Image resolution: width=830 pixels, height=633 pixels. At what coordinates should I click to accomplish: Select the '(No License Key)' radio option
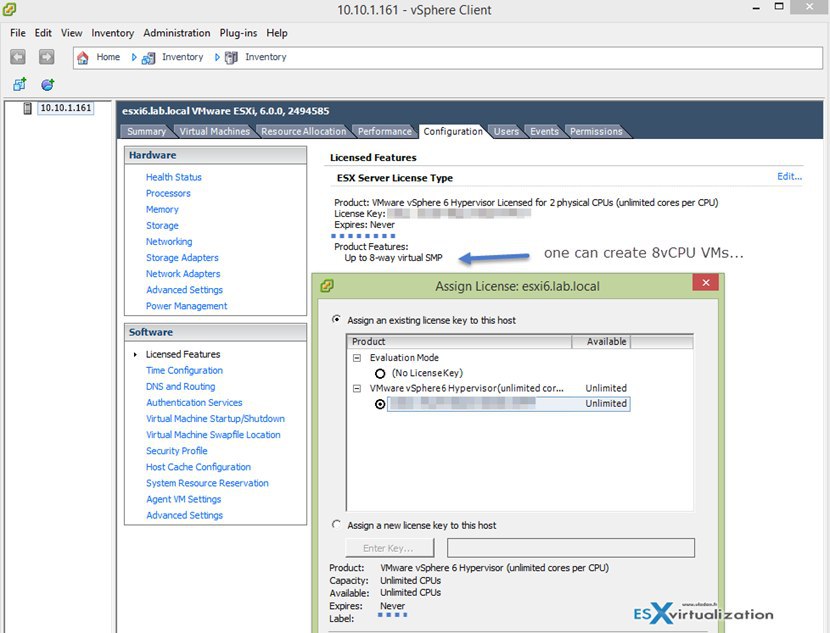click(x=380, y=374)
